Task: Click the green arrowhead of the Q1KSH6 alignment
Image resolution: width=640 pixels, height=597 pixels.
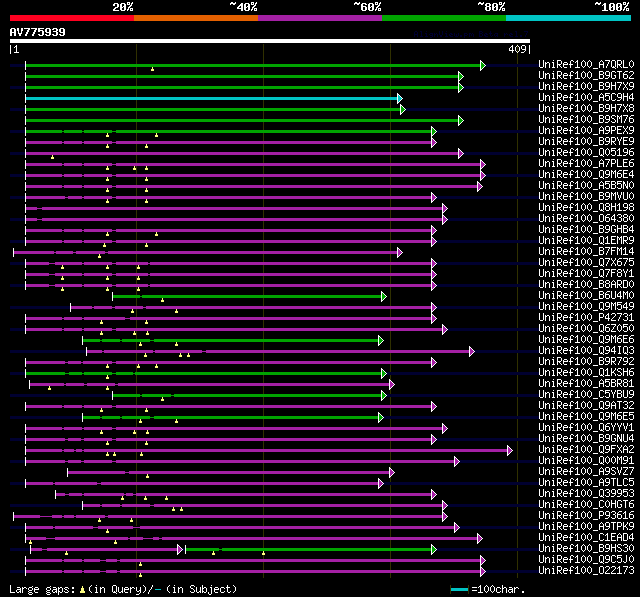Action: coord(384,373)
